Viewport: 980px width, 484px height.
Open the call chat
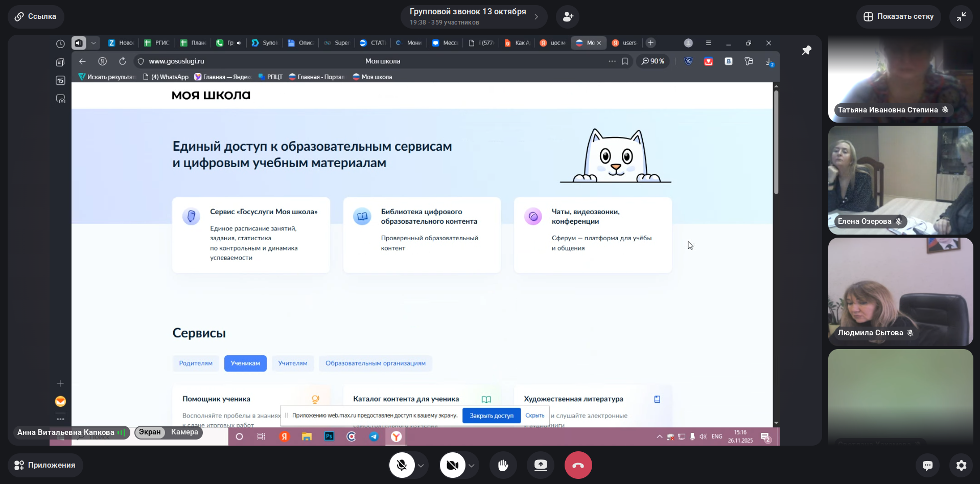coord(927,465)
